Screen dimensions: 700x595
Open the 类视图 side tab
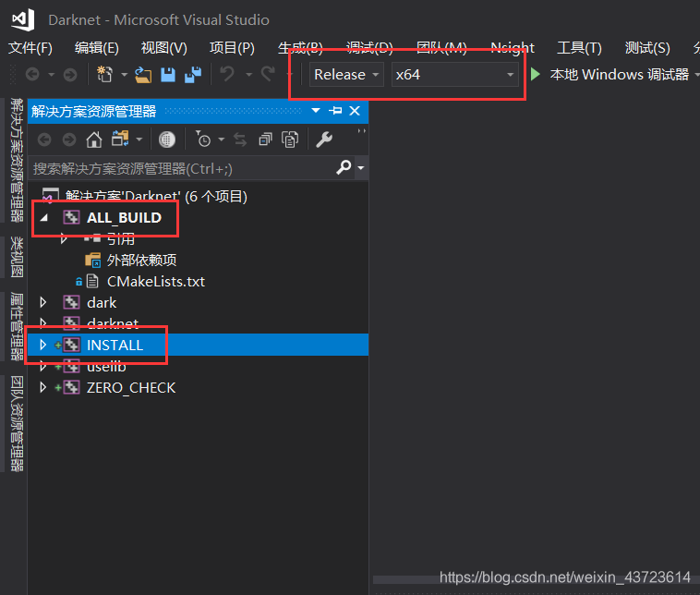click(x=17, y=257)
